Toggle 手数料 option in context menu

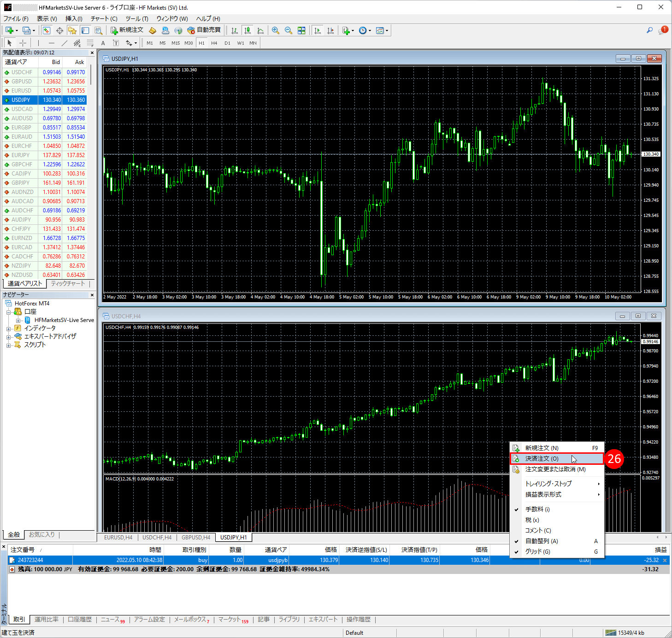(537, 509)
